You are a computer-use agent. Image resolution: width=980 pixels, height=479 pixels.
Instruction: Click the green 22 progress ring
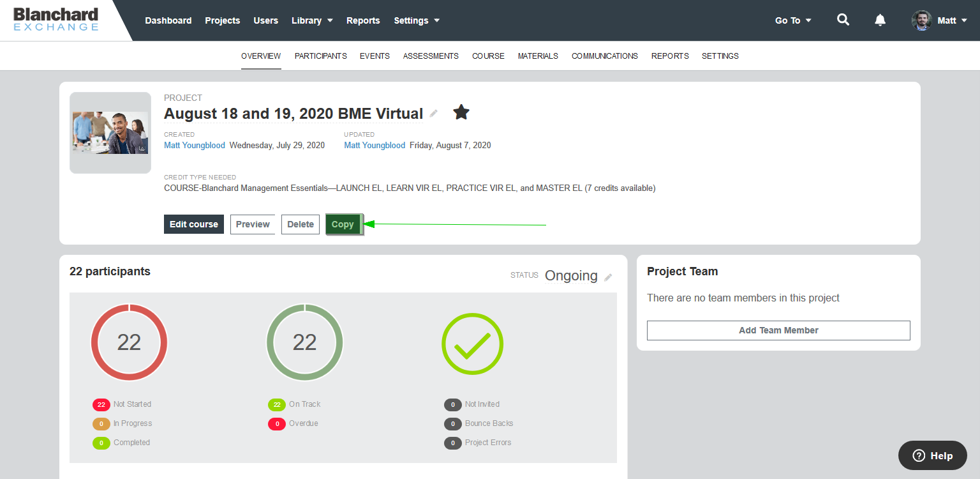pos(304,342)
